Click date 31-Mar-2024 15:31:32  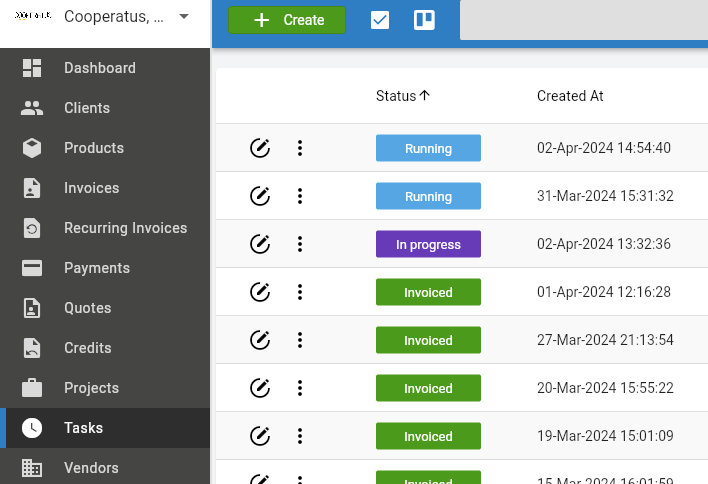click(x=605, y=196)
